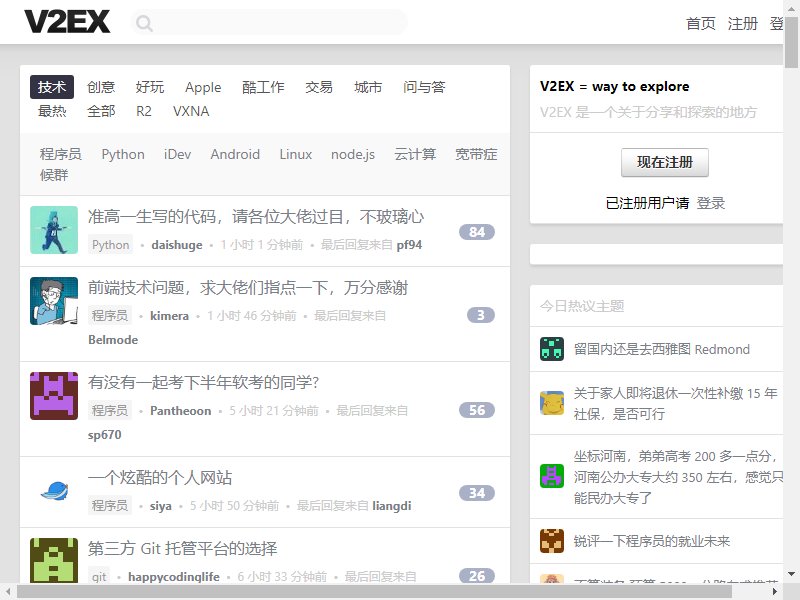Open topic 有没有一起考下半年软考的同学?
800x600 pixels.
click(204, 383)
